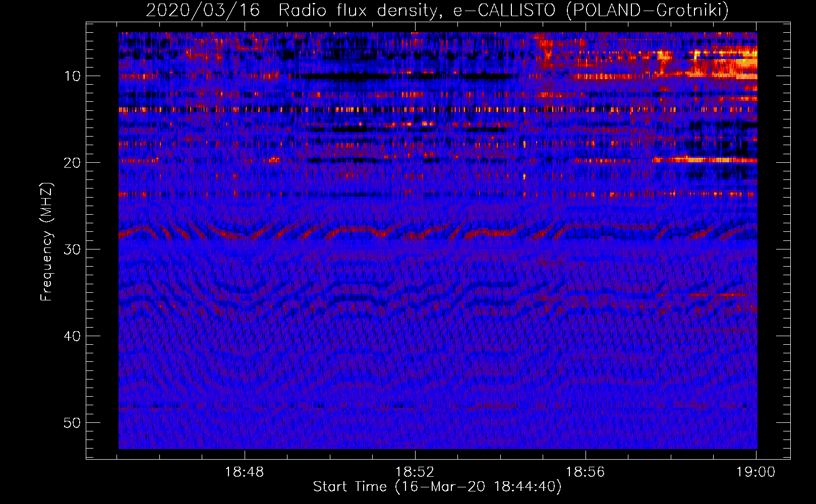Screen dimensions: 816x504
Task: Click the '(POLAND-Grotniki)' station label
Action: [648, 10]
